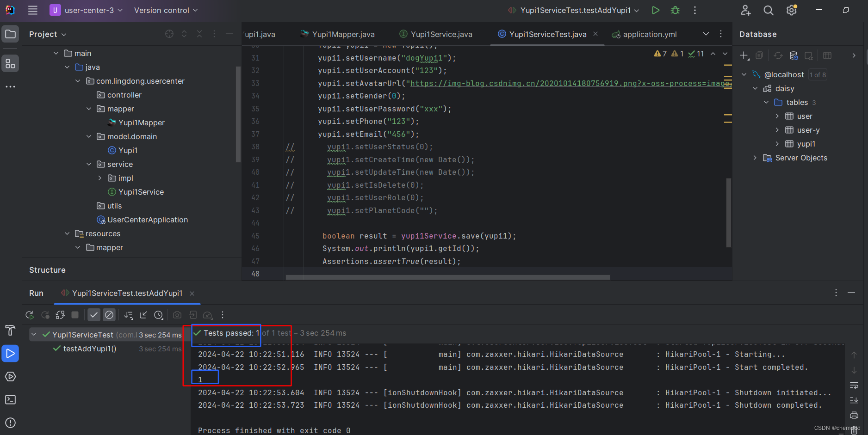The image size is (868, 435).
Task: Select Yupi1ServiceTest.testAddYupi1 run tab
Action: coord(122,293)
